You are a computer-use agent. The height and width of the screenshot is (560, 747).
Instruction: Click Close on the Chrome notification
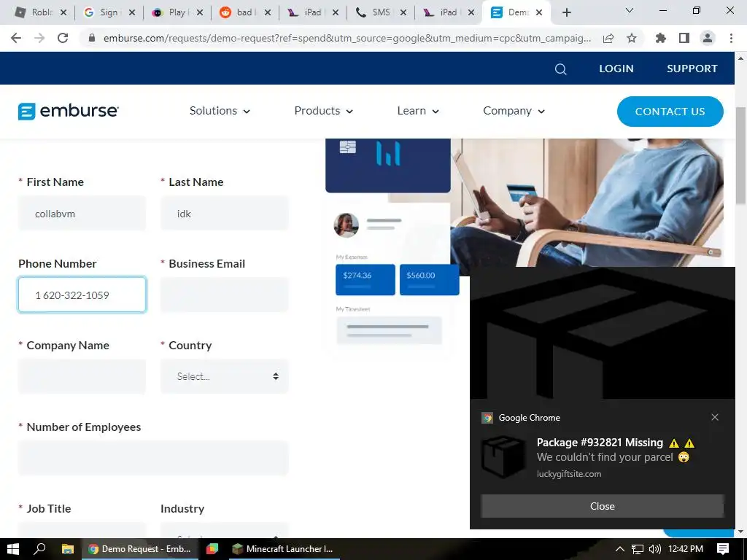point(602,506)
